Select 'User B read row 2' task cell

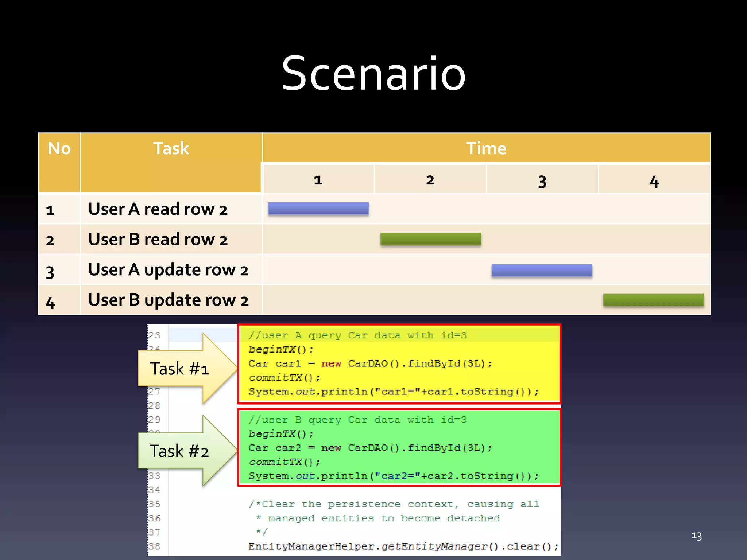tap(171, 239)
